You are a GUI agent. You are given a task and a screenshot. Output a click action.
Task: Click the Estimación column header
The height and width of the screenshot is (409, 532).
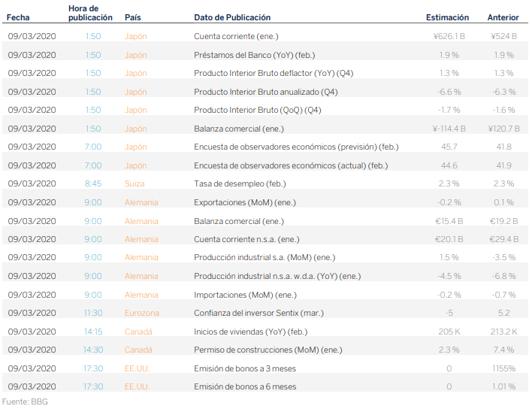[447, 17]
